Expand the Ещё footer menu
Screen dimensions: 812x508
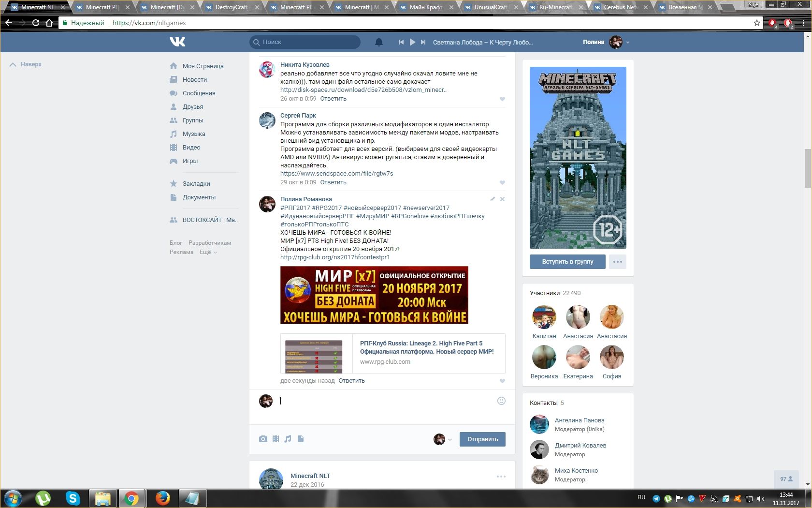(x=208, y=252)
